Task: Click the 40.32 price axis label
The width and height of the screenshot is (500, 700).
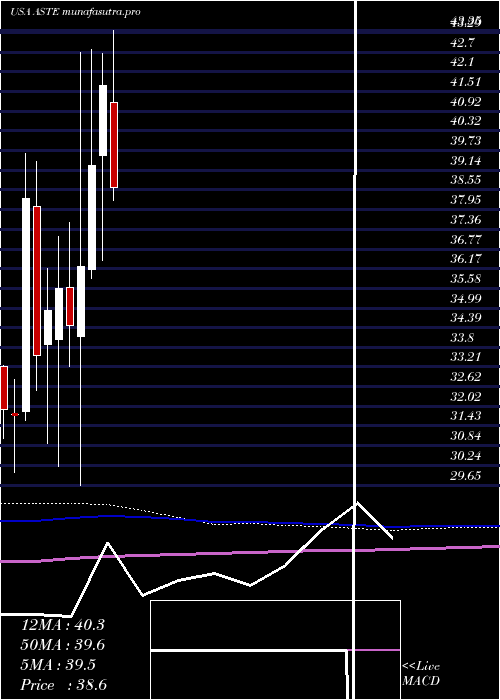Action: click(x=466, y=121)
